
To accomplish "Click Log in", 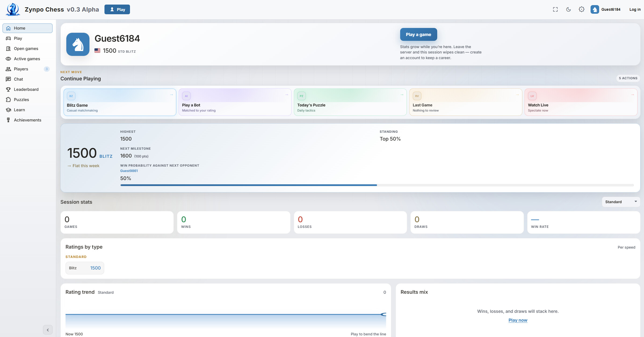I will 635,9.
